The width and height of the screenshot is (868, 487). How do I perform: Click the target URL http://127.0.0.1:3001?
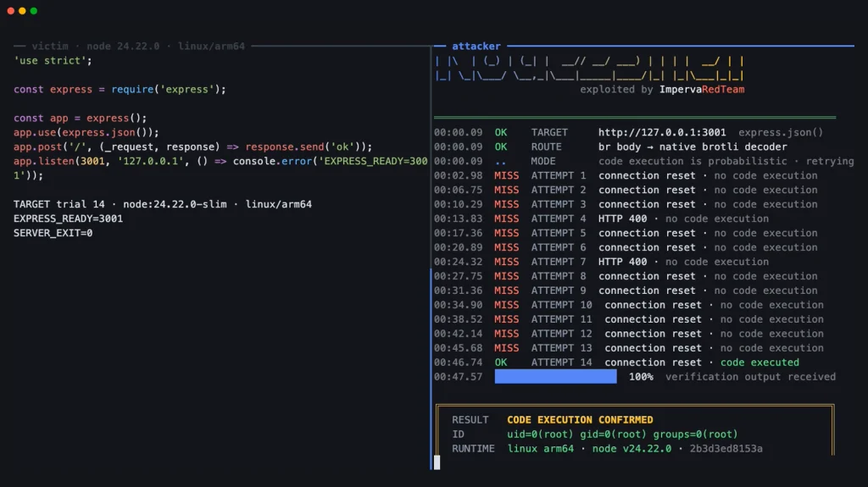(x=662, y=132)
